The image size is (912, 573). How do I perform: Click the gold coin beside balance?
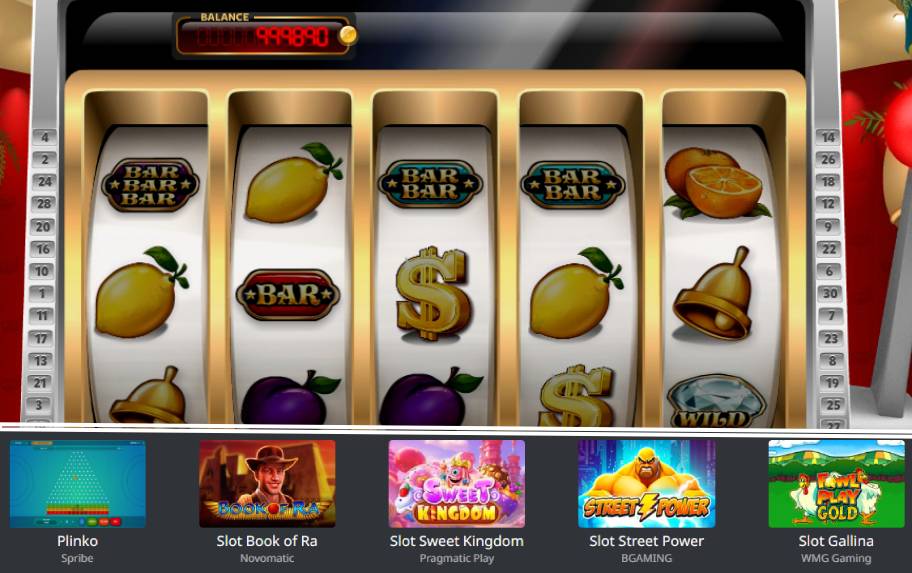[x=348, y=35]
